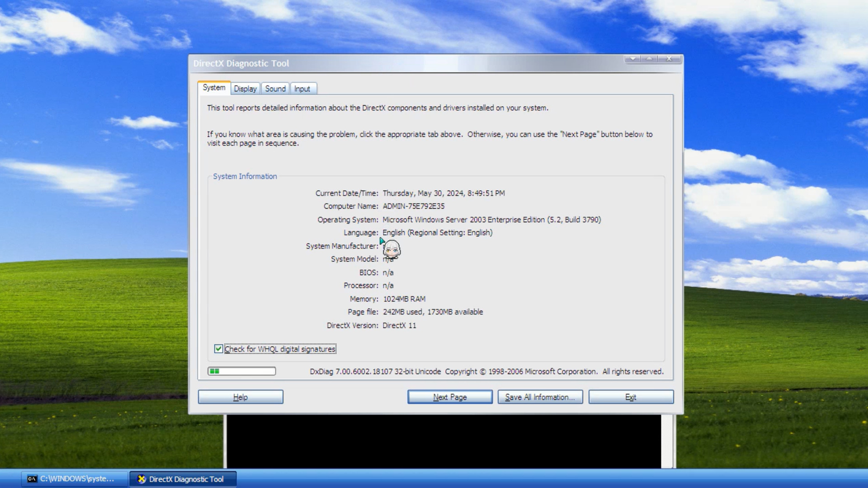Click the loading progress bar

(x=242, y=371)
